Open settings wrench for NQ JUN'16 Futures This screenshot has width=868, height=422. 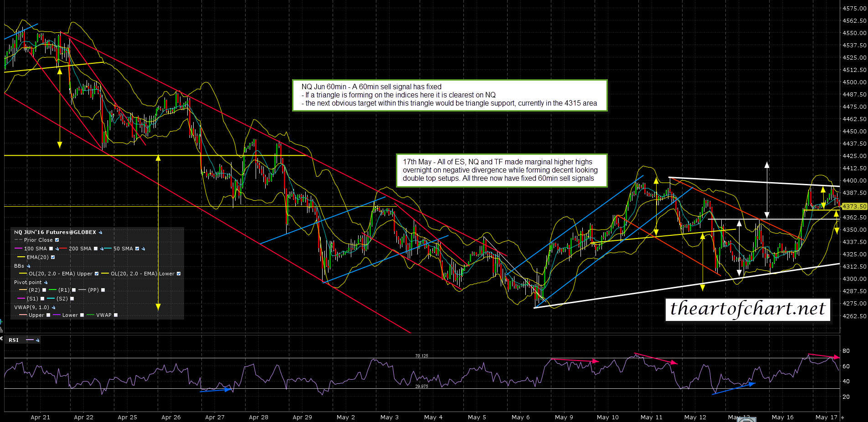(101, 232)
